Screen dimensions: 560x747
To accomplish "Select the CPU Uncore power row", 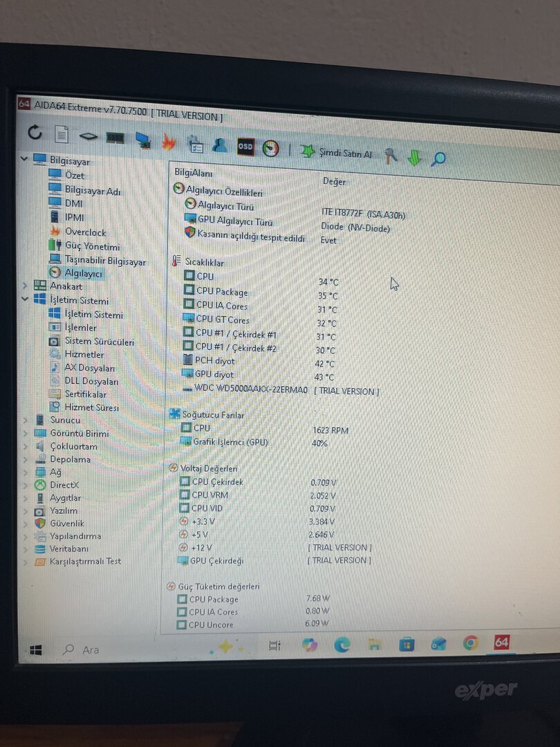I will click(x=253, y=624).
